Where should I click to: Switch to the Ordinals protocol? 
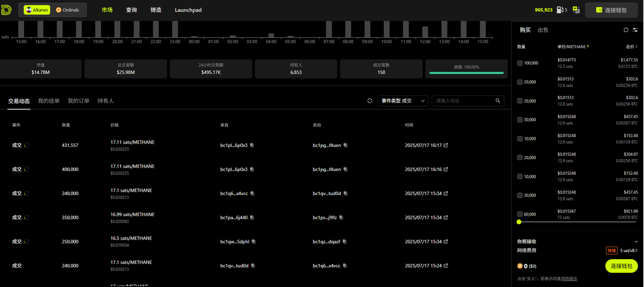coord(68,10)
